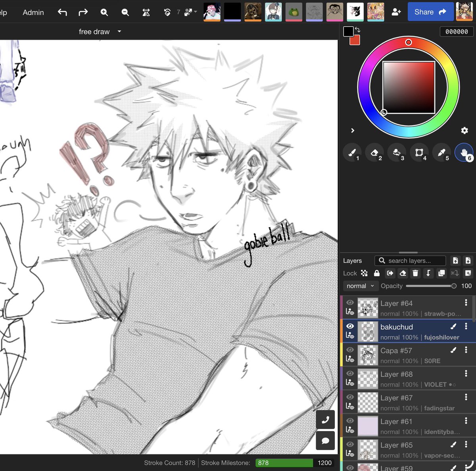This screenshot has width=476, height=471.
Task: Open the Admin menu
Action: [33, 12]
